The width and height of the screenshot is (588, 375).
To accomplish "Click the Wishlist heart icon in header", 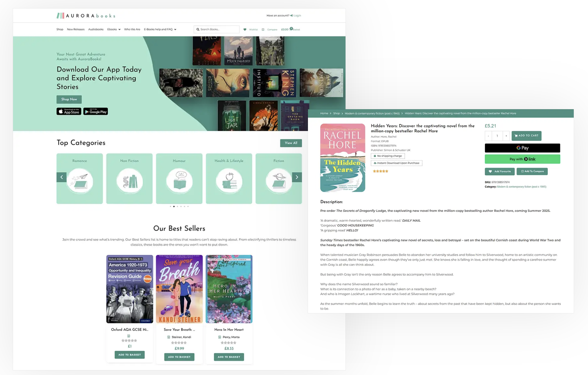I will click(245, 29).
